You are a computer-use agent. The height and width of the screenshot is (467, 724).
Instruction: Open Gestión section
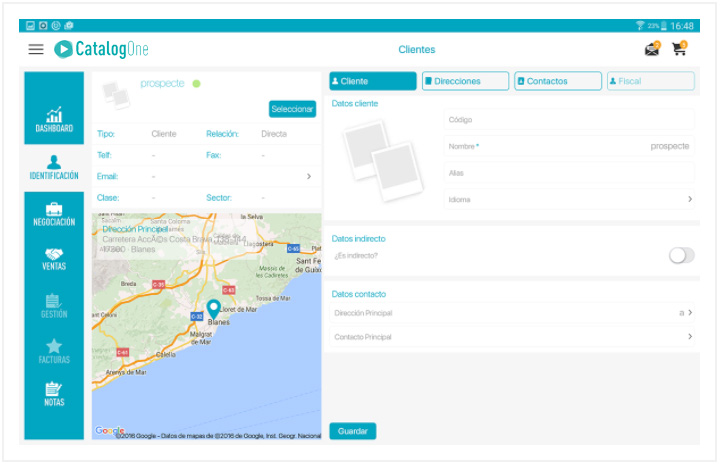coord(54,305)
